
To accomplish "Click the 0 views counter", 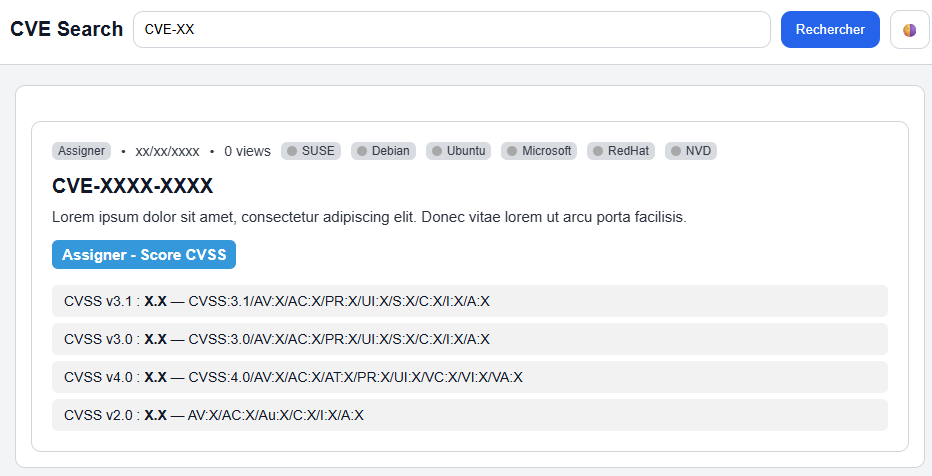I will tap(247, 152).
